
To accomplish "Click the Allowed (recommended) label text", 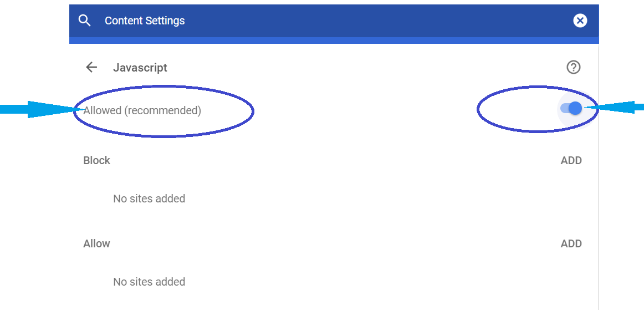I will click(x=142, y=110).
